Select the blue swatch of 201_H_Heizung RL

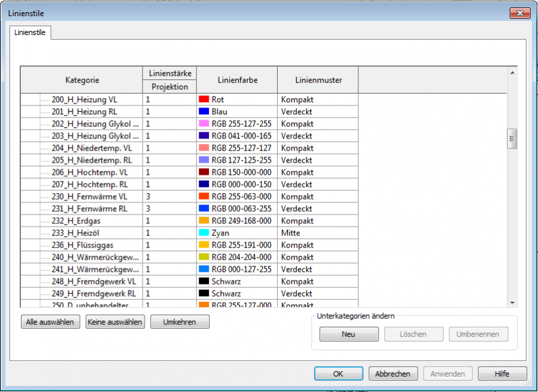pyautogui.click(x=204, y=112)
